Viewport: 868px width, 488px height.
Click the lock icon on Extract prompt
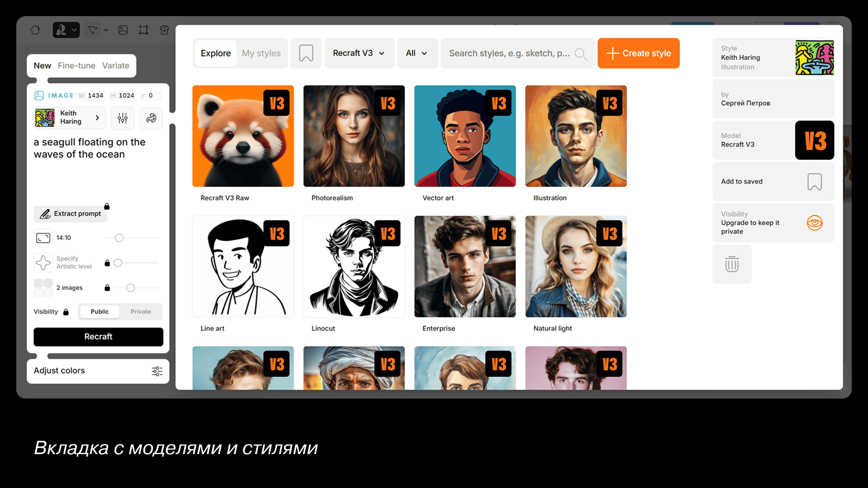pyautogui.click(x=107, y=206)
